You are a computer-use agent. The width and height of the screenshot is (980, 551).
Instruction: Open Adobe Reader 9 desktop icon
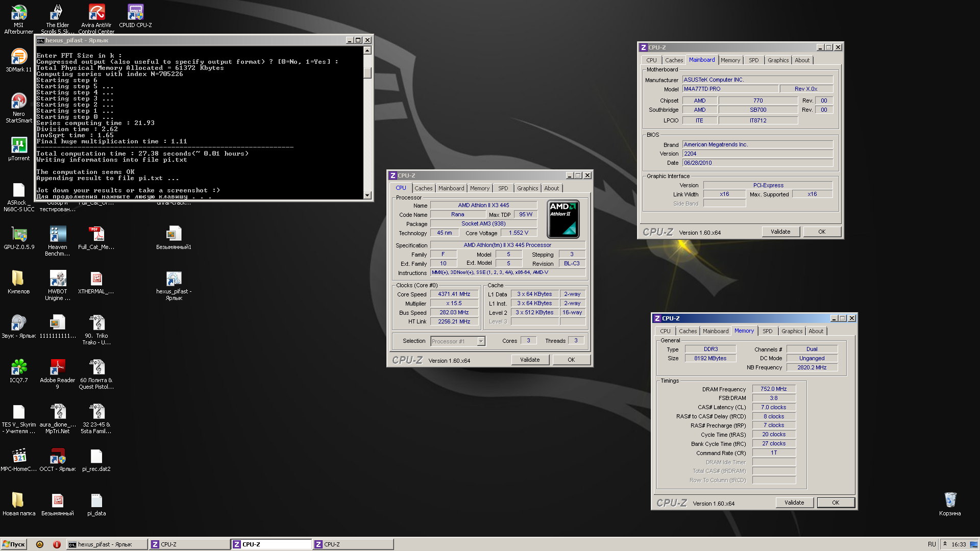tap(58, 374)
